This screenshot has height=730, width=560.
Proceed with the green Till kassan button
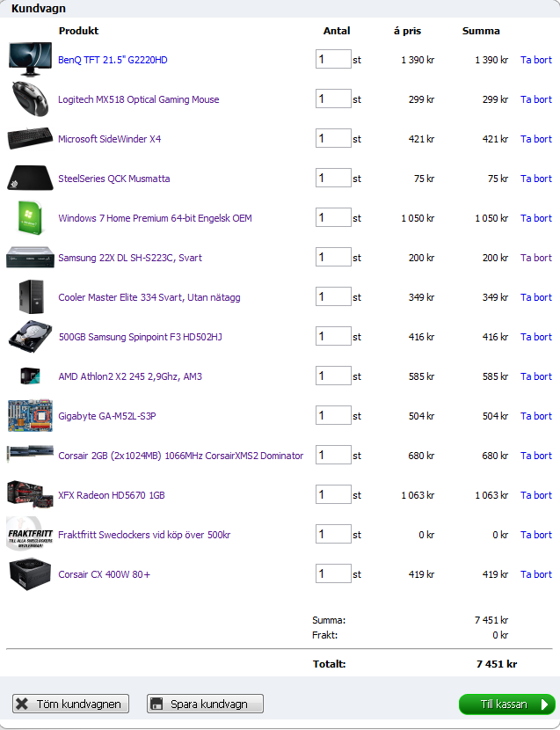point(507,704)
